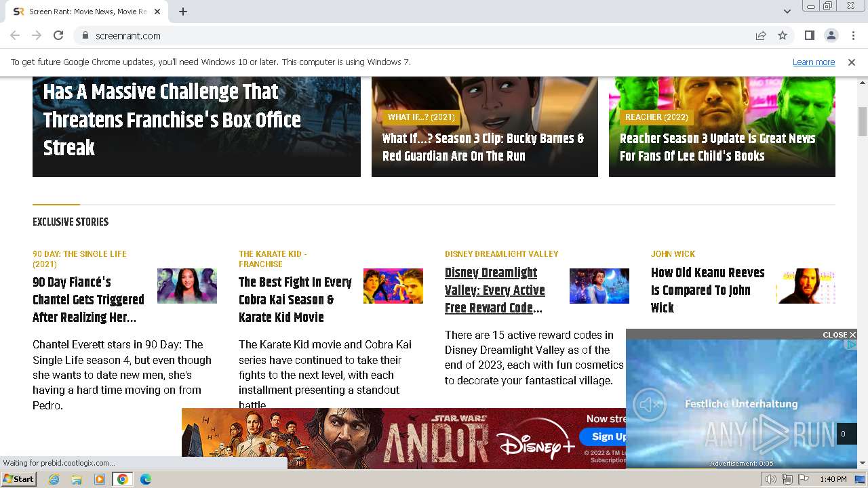Bookmark this page with the star icon

tap(783, 35)
